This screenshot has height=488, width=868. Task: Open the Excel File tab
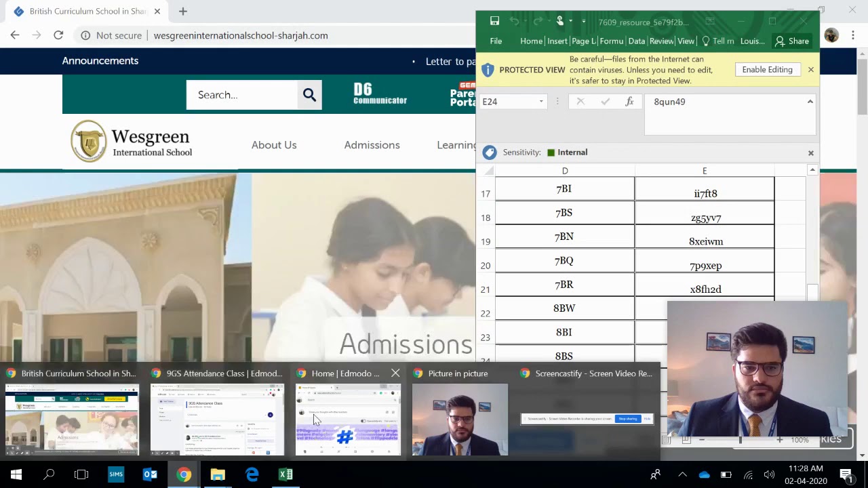(x=496, y=41)
